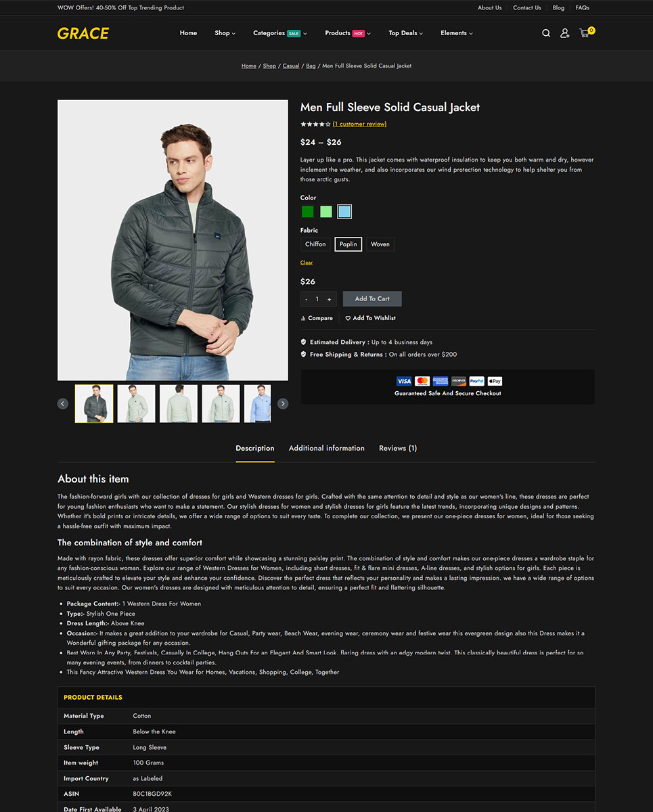Choose the dark green color swatch
The height and width of the screenshot is (812, 653).
click(x=308, y=212)
